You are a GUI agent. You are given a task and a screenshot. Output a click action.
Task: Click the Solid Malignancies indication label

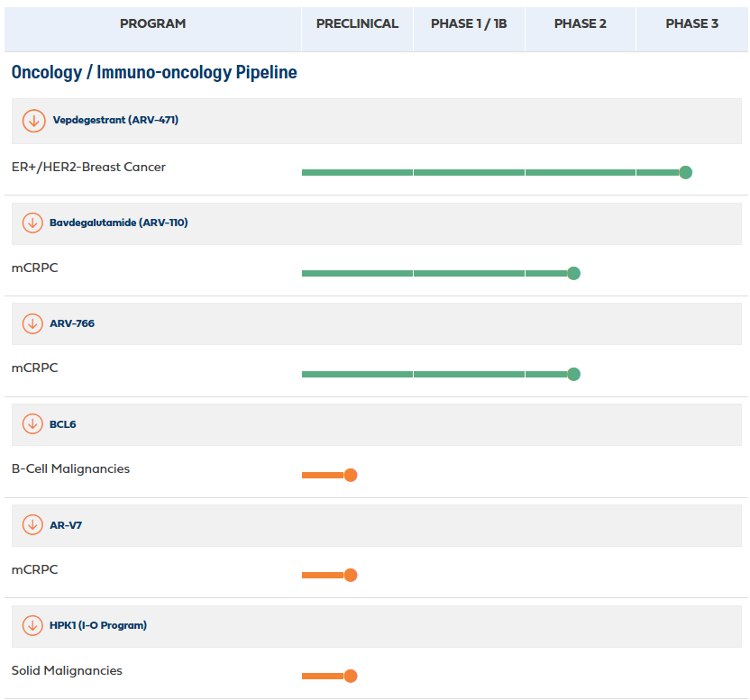[67, 670]
